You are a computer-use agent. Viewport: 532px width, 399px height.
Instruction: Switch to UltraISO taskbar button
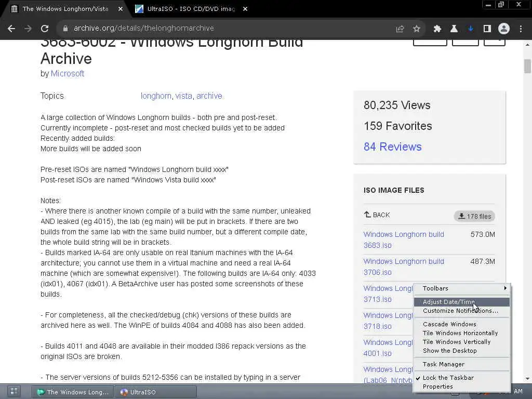(x=156, y=392)
